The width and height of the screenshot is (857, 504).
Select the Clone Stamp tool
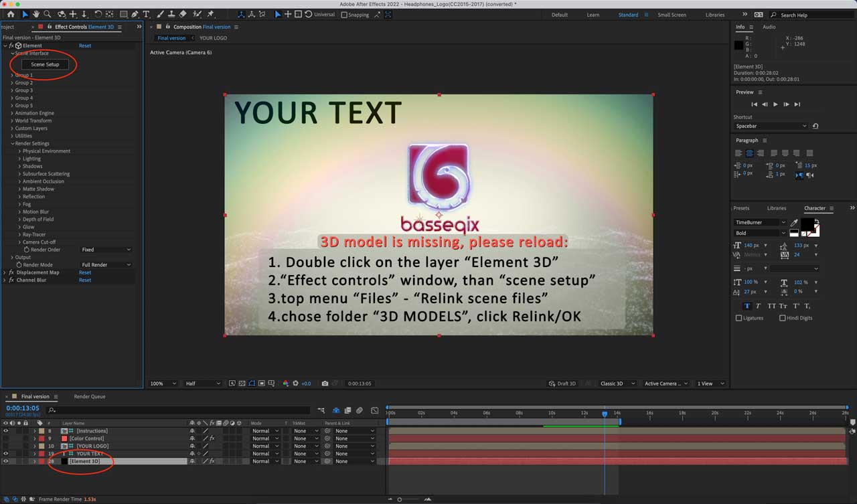tap(171, 14)
